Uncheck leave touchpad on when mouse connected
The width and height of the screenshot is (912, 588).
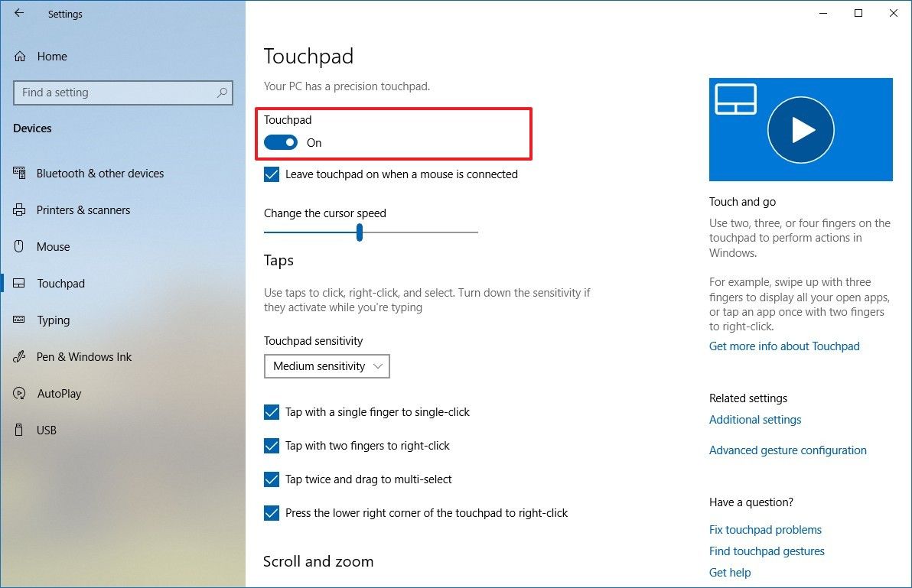272,174
